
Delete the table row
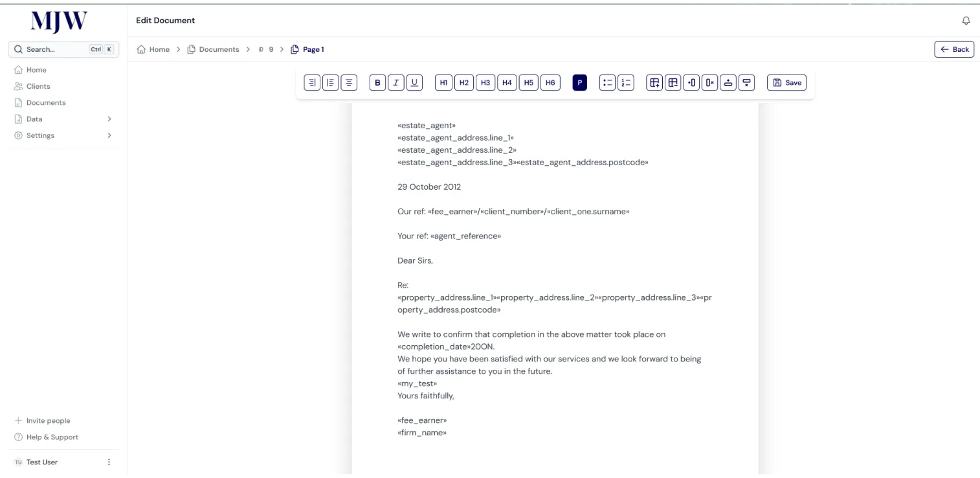pos(747,83)
